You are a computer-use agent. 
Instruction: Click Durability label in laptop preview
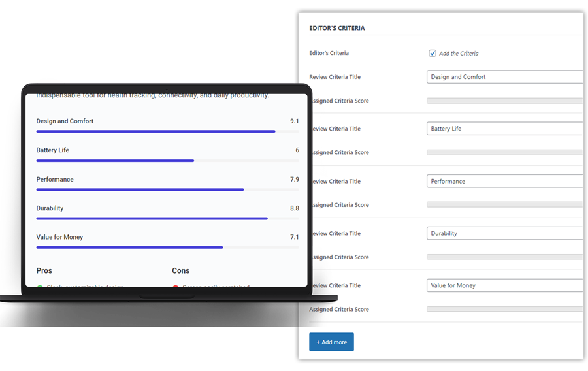tap(50, 208)
